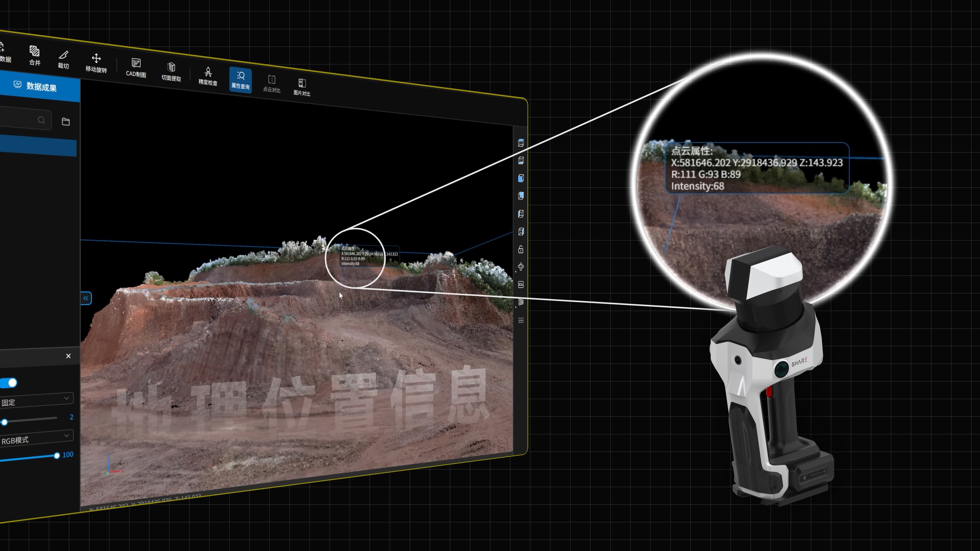Image resolution: width=980 pixels, height=551 pixels.
Task: Open the CAD制图 drawing tool
Action: pos(136,68)
